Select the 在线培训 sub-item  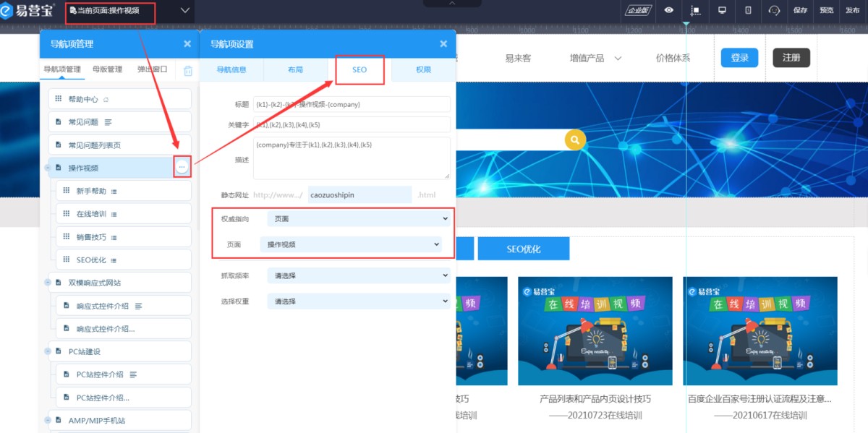[x=124, y=214]
